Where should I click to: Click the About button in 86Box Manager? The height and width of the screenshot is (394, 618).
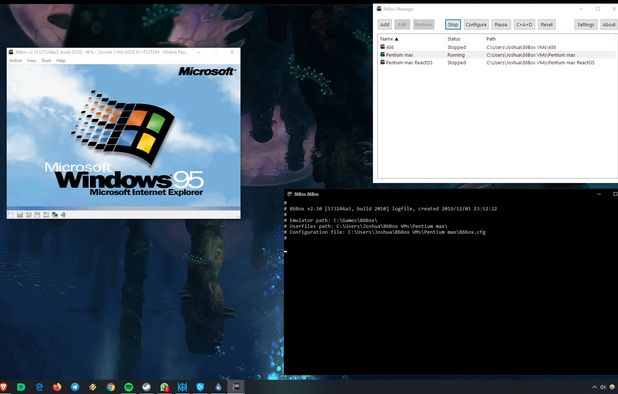(x=609, y=24)
